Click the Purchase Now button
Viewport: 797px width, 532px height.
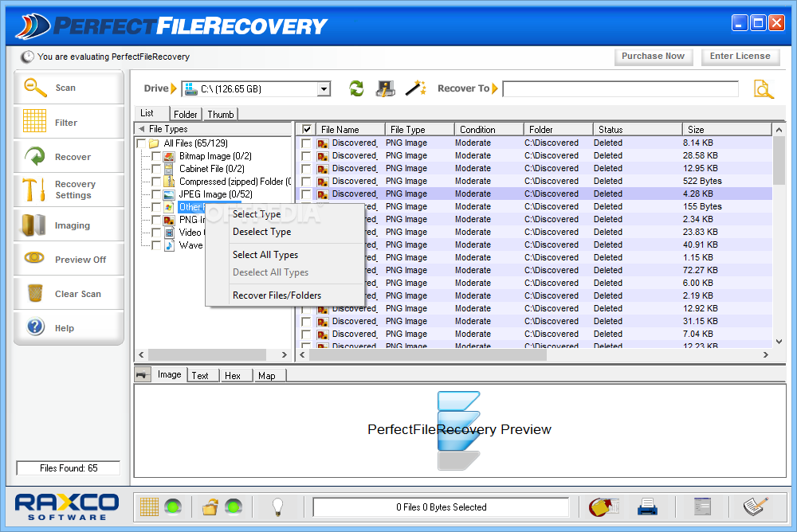(x=654, y=57)
